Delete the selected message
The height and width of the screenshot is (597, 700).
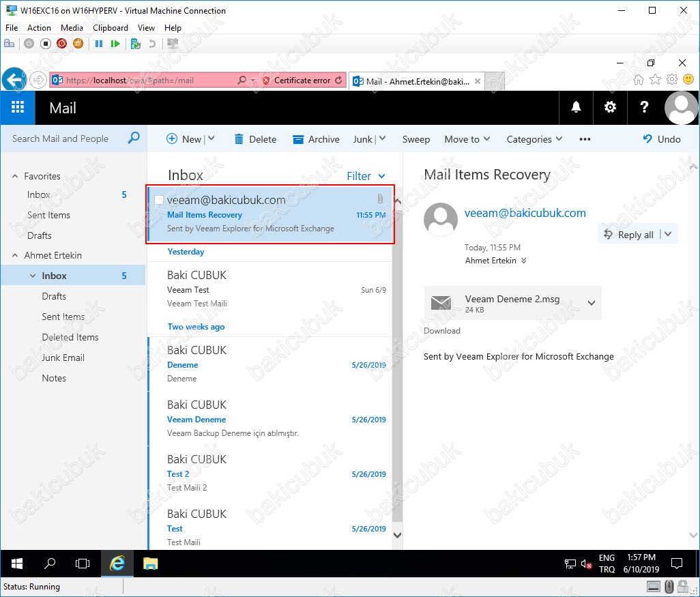point(255,139)
